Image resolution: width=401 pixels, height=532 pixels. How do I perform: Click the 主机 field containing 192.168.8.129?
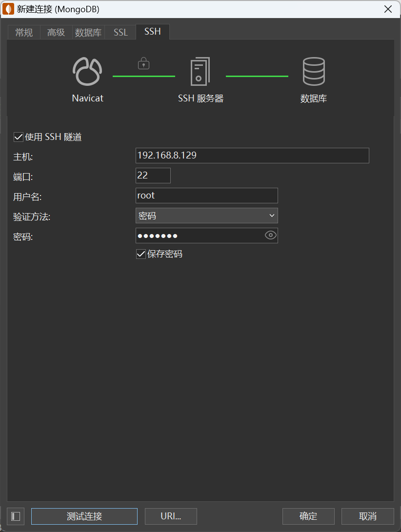click(x=252, y=156)
